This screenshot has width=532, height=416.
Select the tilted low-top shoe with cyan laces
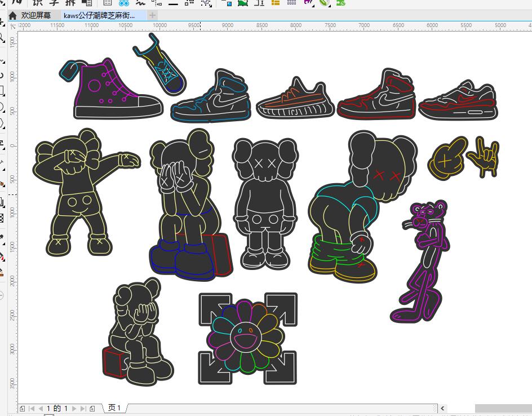[159, 64]
